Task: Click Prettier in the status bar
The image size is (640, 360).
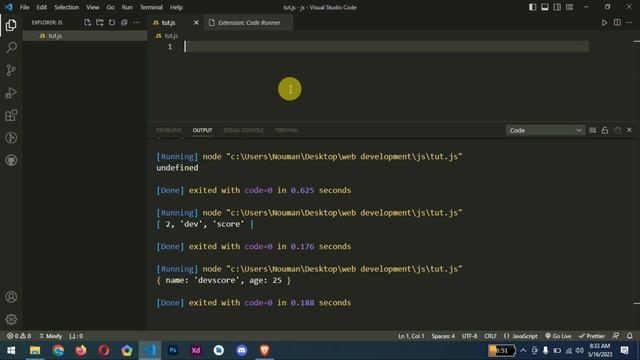Action: click(x=591, y=336)
